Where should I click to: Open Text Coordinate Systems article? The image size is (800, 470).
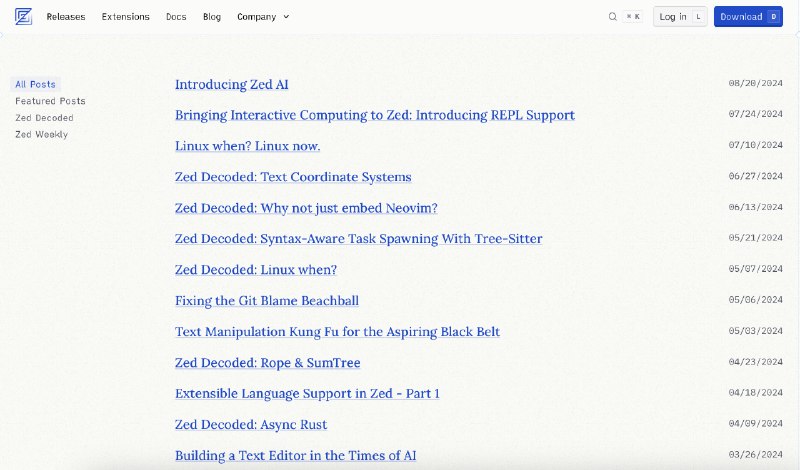293,177
